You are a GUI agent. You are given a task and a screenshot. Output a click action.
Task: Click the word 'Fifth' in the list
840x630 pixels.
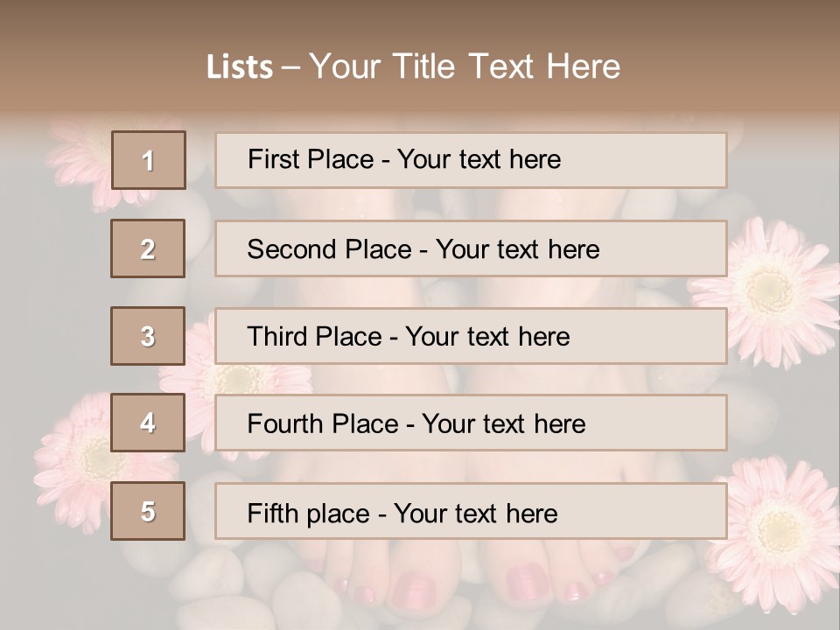click(273, 513)
